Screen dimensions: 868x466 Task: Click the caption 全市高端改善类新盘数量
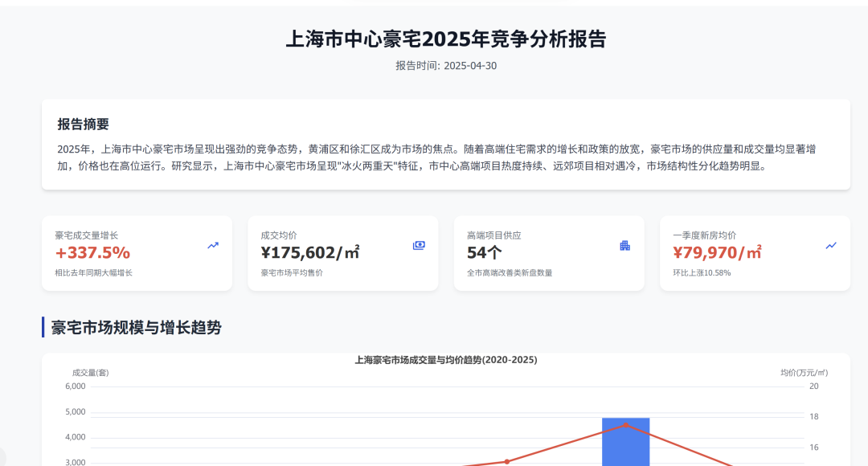pos(510,273)
